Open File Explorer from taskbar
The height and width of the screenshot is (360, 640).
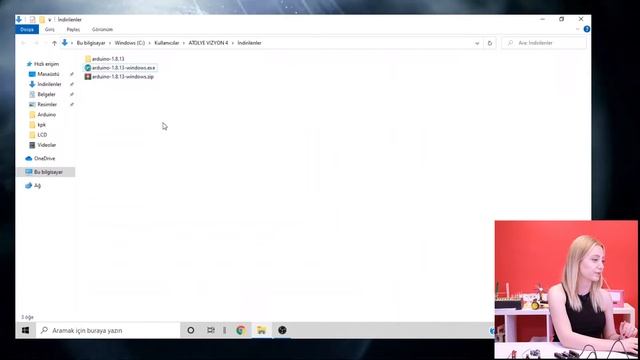coord(261,330)
